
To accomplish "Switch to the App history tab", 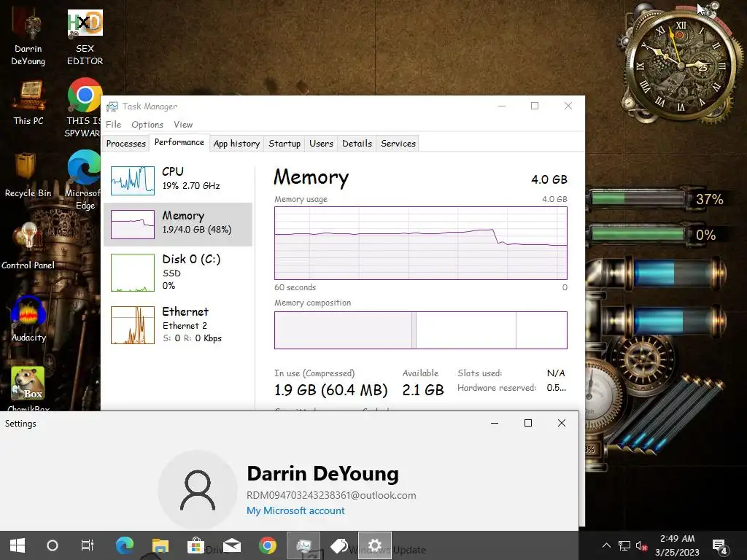I will click(236, 144).
